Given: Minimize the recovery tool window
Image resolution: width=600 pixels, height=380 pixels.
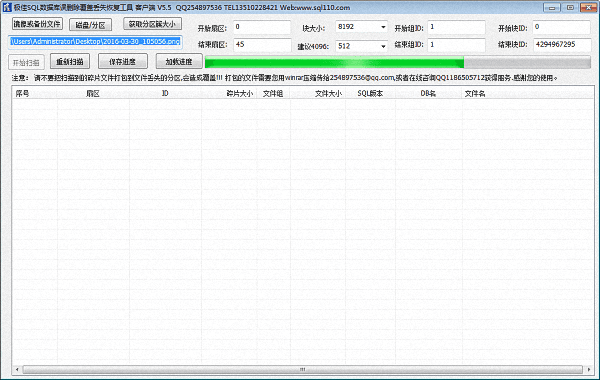Looking at the screenshot, I should [x=552, y=8].
